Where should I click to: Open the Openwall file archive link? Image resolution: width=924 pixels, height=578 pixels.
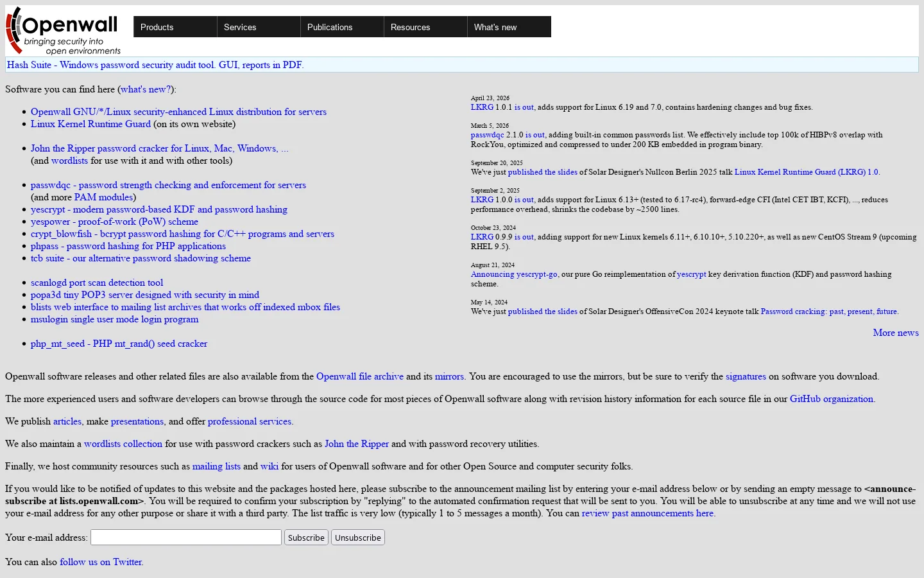click(x=360, y=376)
